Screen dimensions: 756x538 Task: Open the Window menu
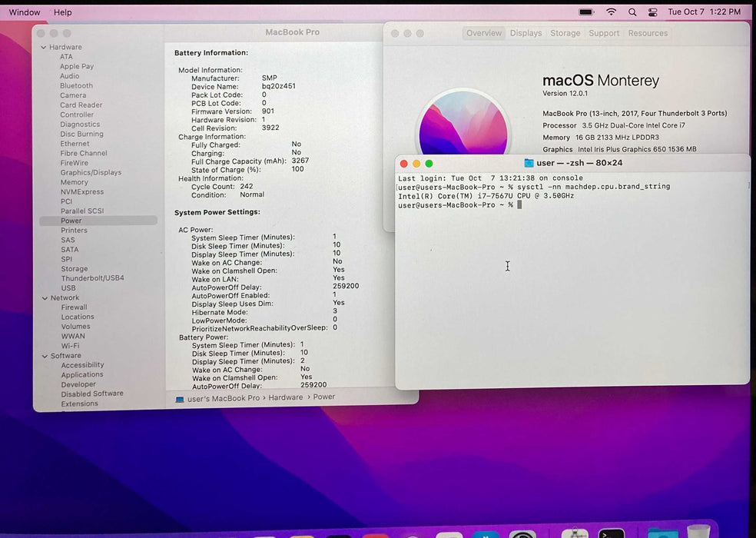[x=25, y=12]
